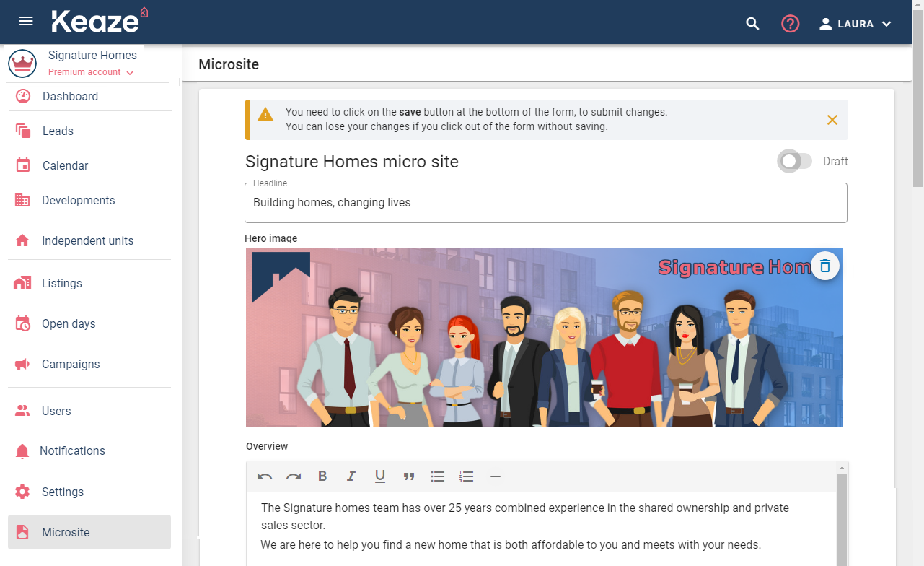Click the Notifications bell icon
Viewport: 924px width, 566px height.
[22, 451]
